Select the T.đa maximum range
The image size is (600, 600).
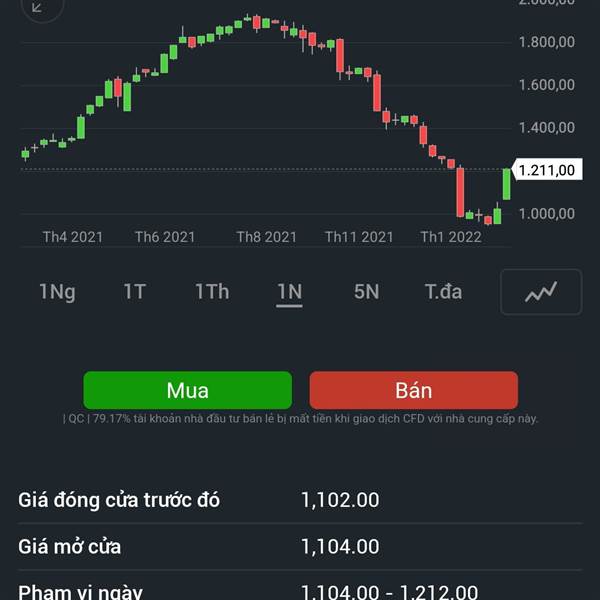point(443,292)
